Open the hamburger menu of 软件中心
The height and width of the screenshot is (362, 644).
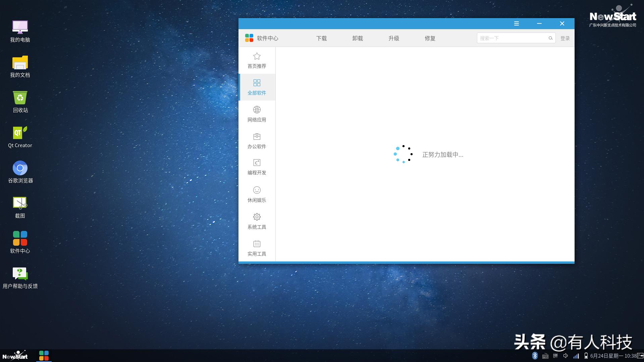(x=517, y=23)
